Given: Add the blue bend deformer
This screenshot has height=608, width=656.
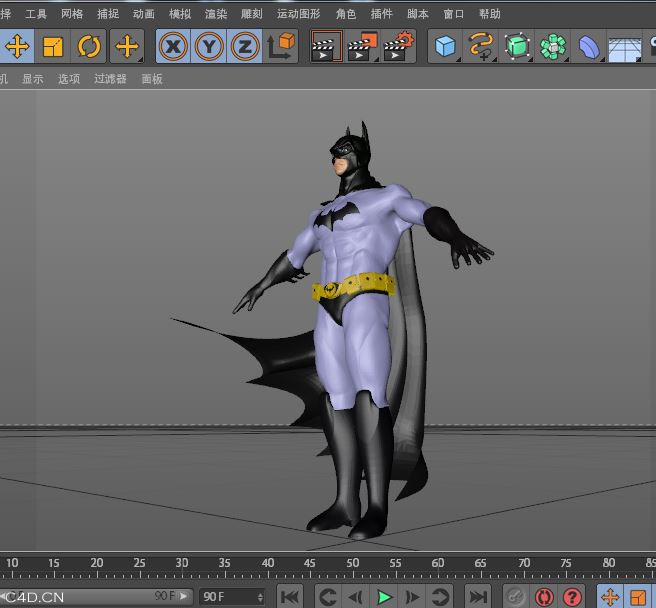Looking at the screenshot, I should [589, 46].
